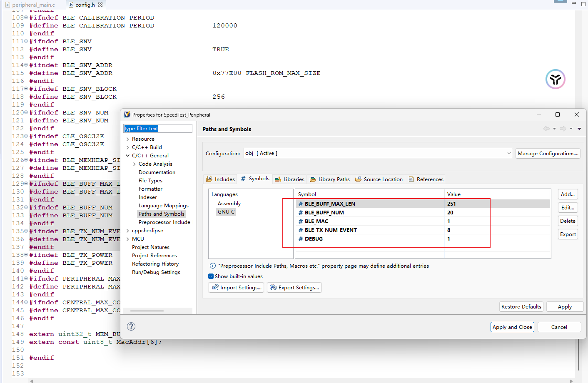Select Assembly in Languages list
Viewport: 588px width, 383px height.
click(229, 203)
